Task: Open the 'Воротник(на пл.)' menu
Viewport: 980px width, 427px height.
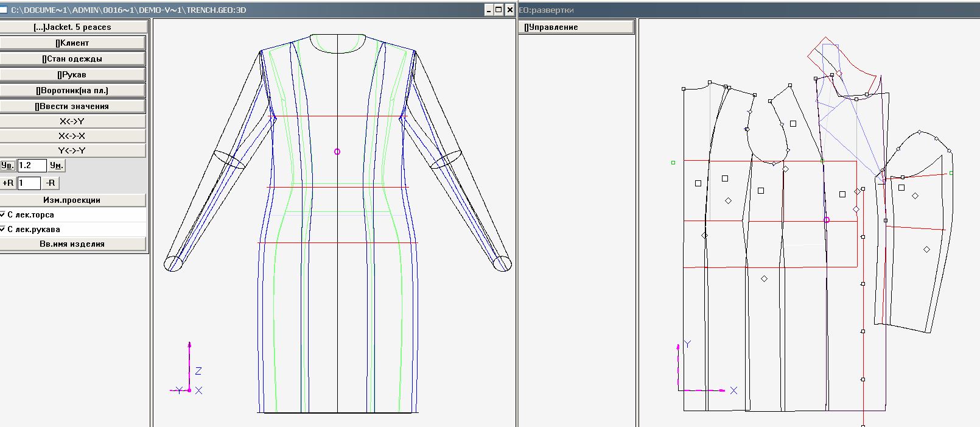Action: (72, 90)
